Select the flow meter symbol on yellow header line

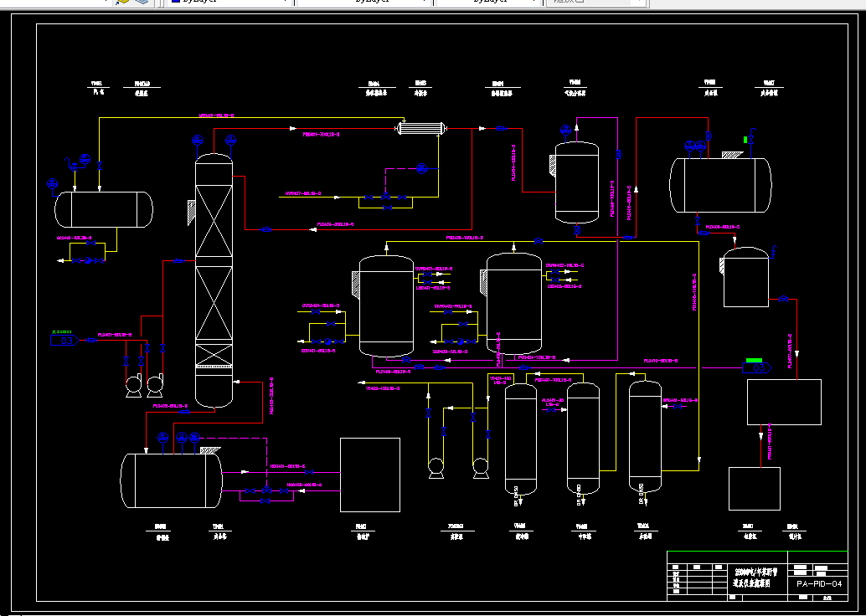[539, 241]
